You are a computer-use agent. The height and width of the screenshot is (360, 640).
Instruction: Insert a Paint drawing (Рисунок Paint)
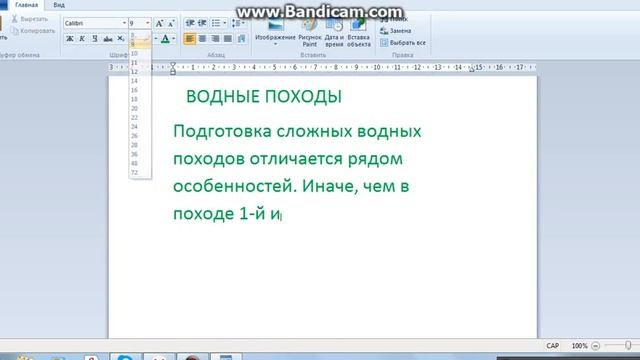click(x=310, y=33)
